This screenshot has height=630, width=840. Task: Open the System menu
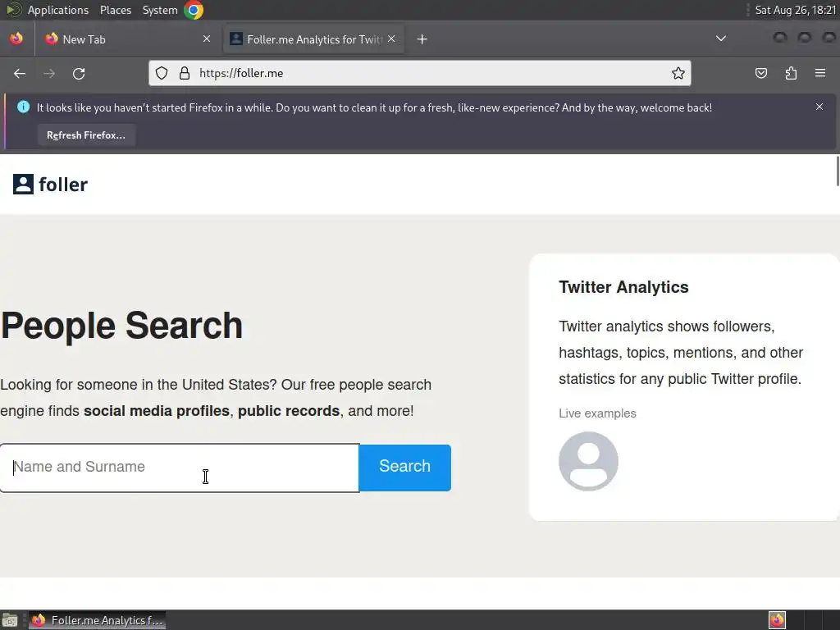coord(160,10)
